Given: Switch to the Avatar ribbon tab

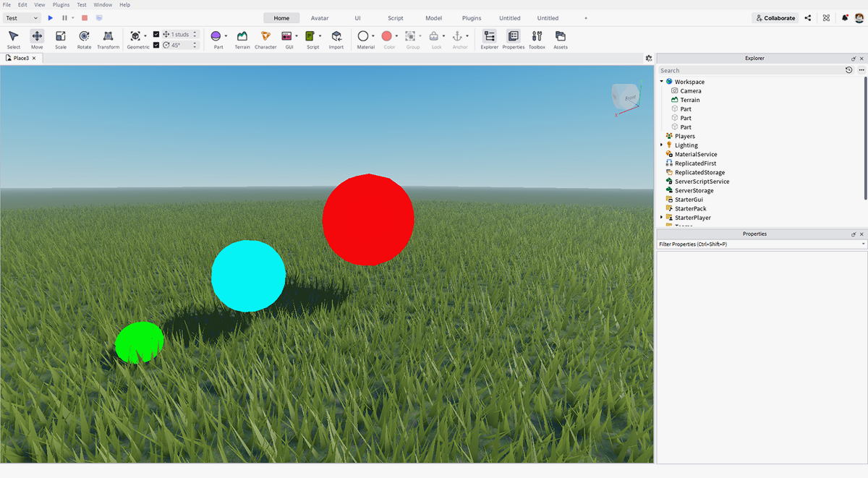Looking at the screenshot, I should click(319, 18).
